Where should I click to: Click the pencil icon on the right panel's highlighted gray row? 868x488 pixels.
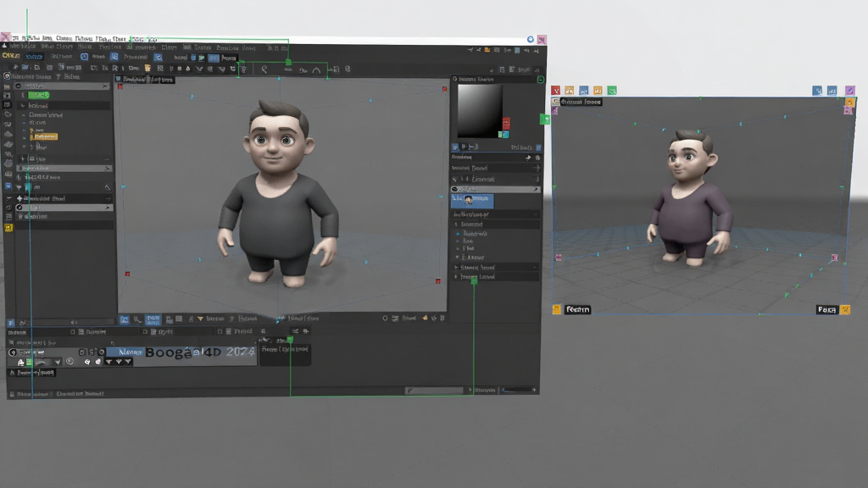(536, 190)
